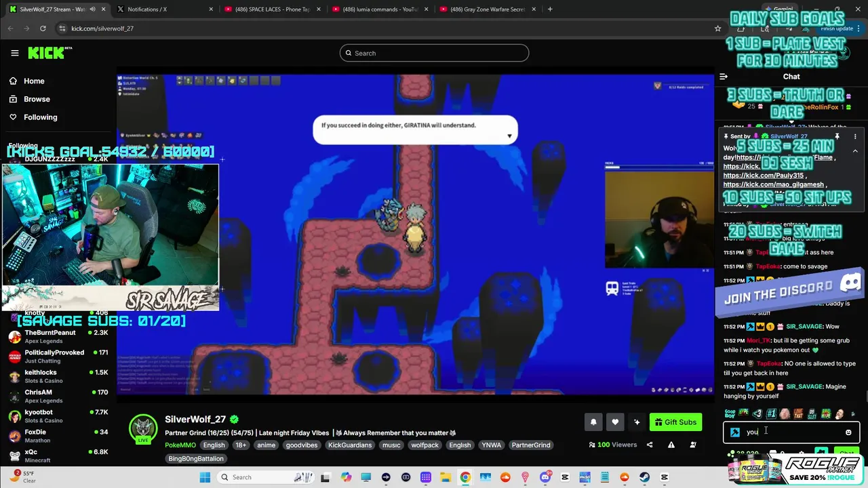Advance game dialog with arrow
Image resolution: width=868 pixels, height=488 pixels.
tap(509, 136)
